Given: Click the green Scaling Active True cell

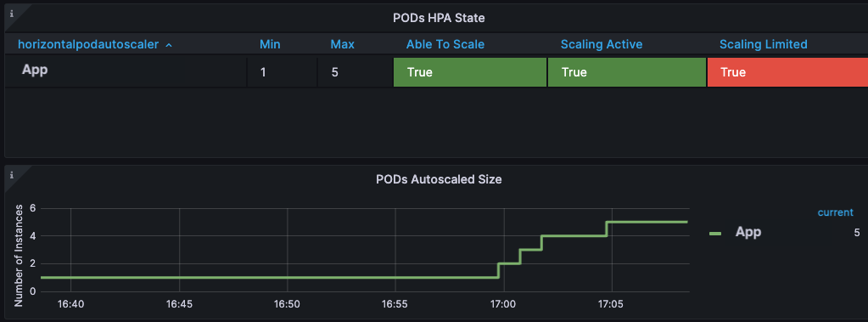Looking at the screenshot, I should (627, 72).
